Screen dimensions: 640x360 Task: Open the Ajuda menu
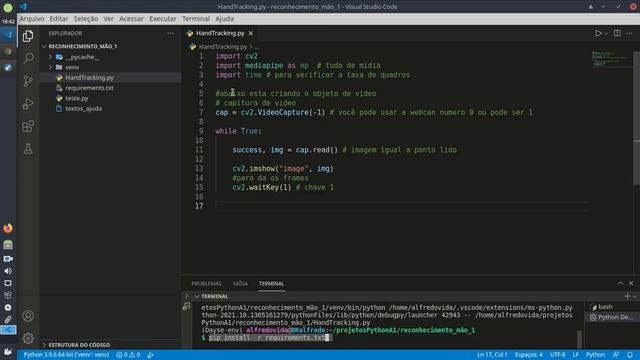click(224, 19)
